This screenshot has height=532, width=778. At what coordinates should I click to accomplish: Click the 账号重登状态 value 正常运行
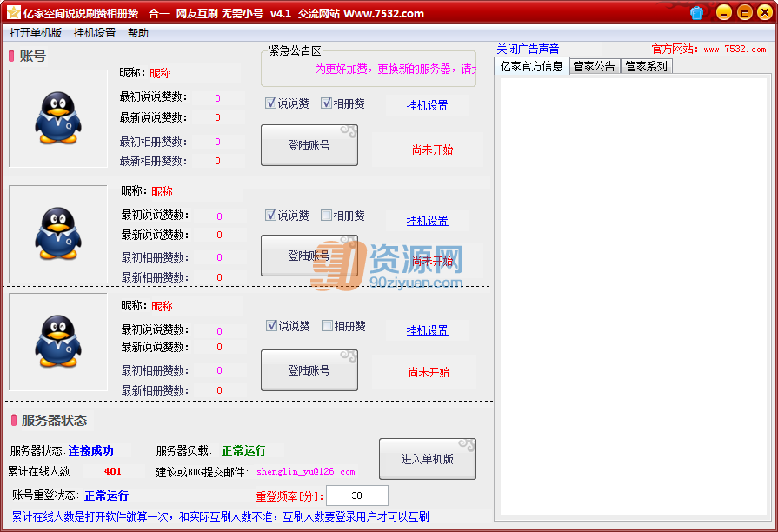click(106, 495)
